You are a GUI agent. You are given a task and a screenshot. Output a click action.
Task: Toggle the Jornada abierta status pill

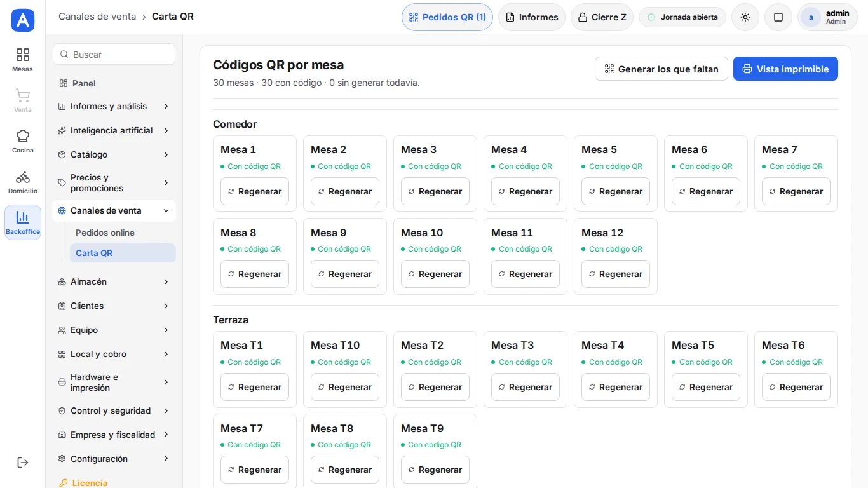click(682, 17)
